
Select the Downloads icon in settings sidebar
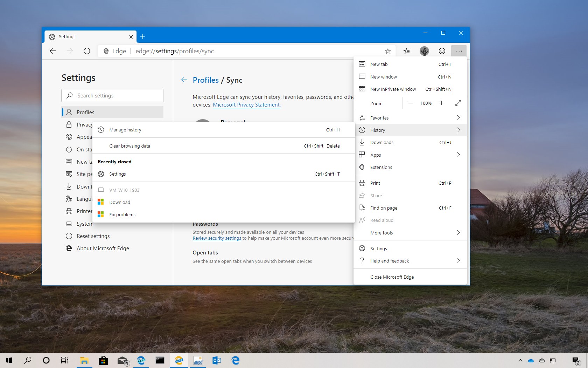69,186
